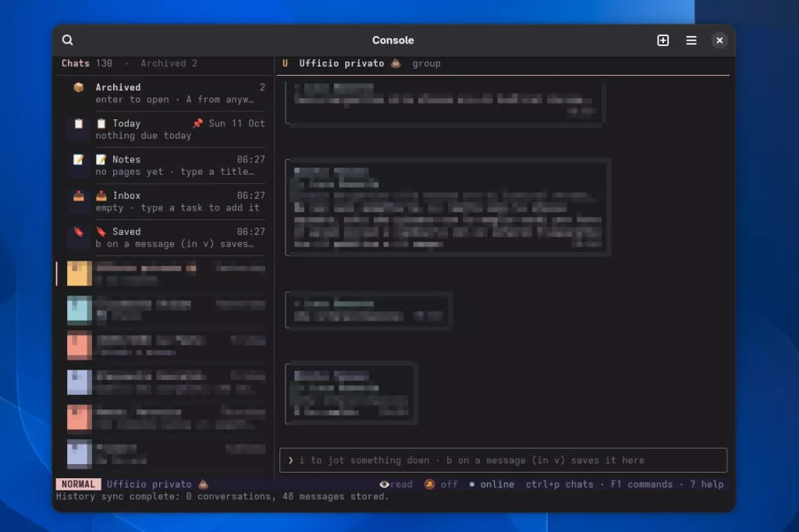The image size is (799, 532).
Task: Open the hamburger main menu
Action: tap(691, 41)
